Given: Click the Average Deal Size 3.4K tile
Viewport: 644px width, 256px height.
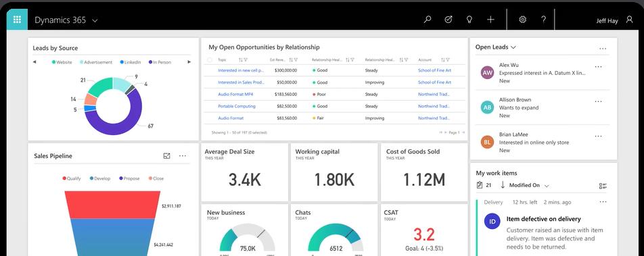Looking at the screenshot, I should (244, 172).
